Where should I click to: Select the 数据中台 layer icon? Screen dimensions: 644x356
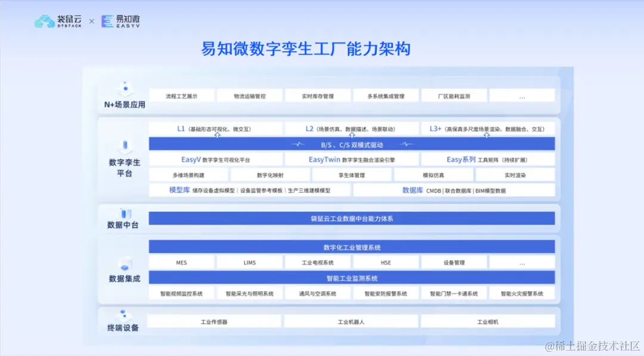pyautogui.click(x=125, y=213)
